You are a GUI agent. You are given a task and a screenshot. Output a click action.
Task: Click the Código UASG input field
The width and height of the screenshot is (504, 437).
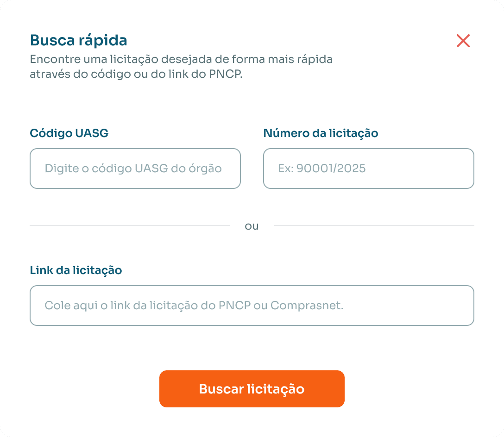click(x=135, y=169)
